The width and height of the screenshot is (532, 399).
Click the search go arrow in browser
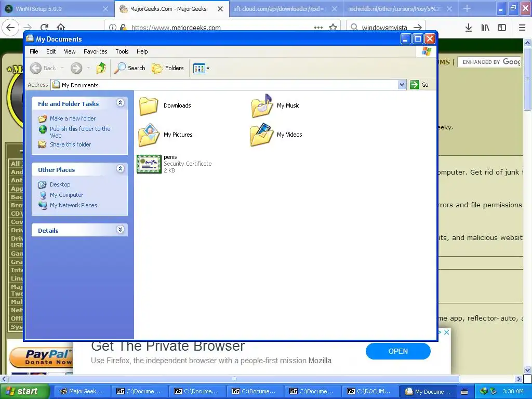tap(418, 27)
